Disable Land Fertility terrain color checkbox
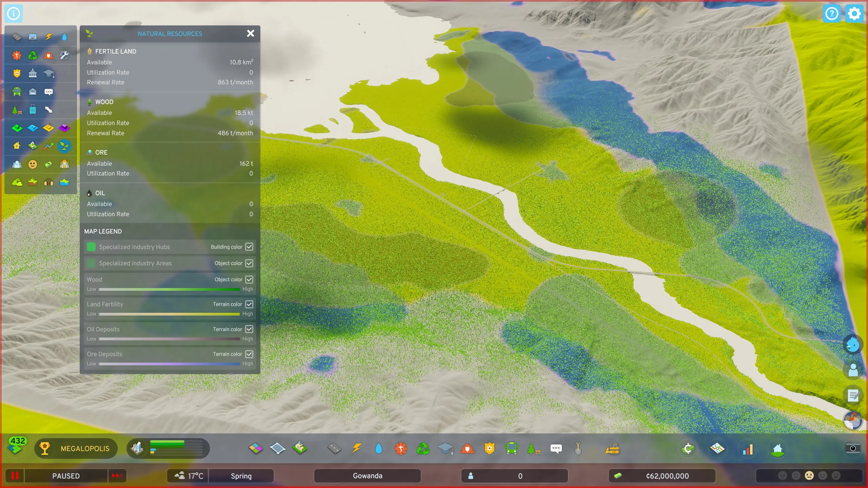868x488 pixels. click(x=249, y=304)
